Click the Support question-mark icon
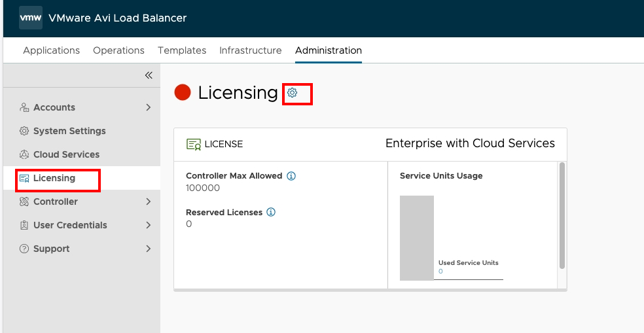The width and height of the screenshot is (644, 333). click(24, 249)
